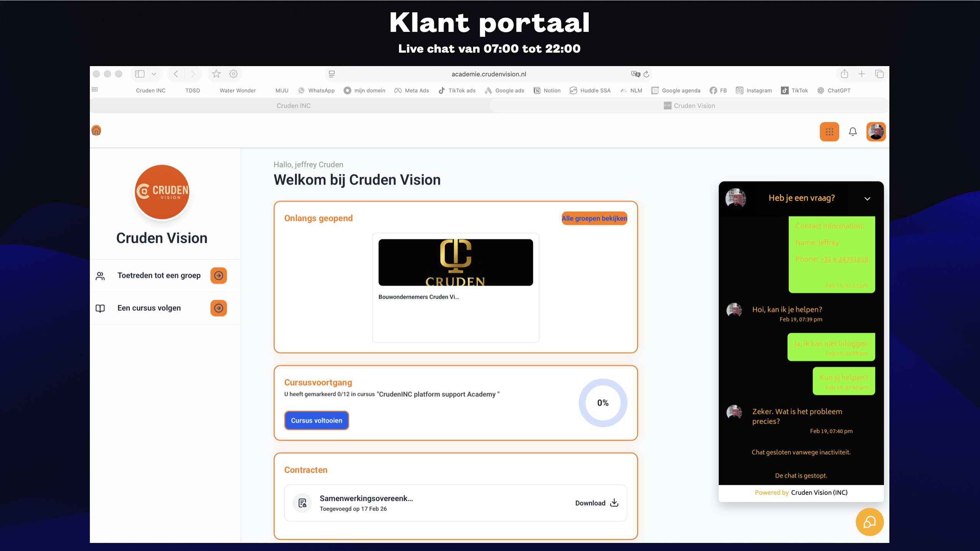Open the Bouwondernemers Cruden Vi... group thumbnail
This screenshot has width=980, height=551.
[455, 262]
